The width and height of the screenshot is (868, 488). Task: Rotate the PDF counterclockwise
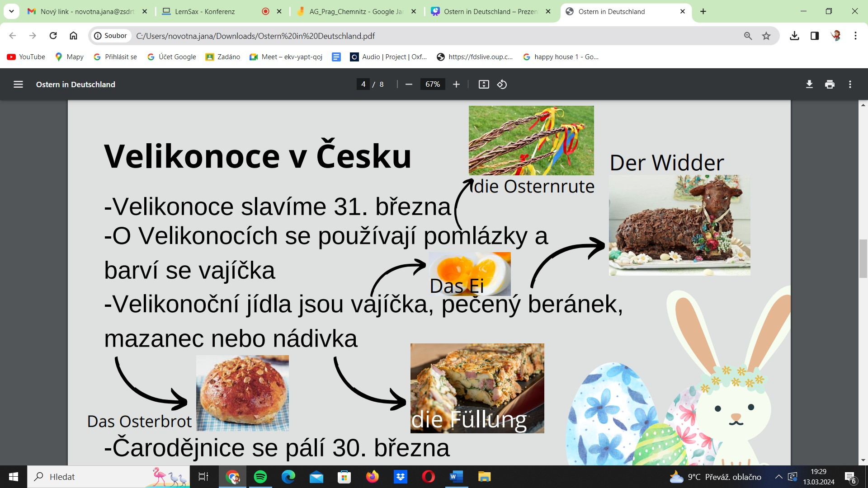point(502,84)
